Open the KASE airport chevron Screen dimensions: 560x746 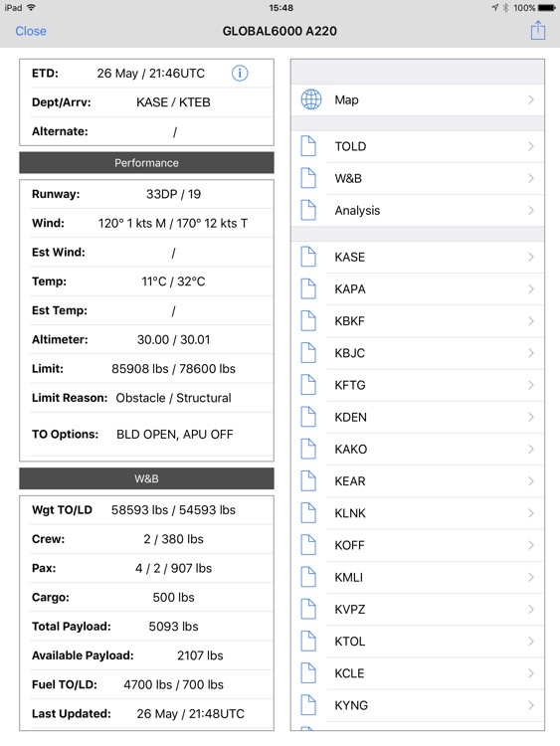click(x=531, y=257)
